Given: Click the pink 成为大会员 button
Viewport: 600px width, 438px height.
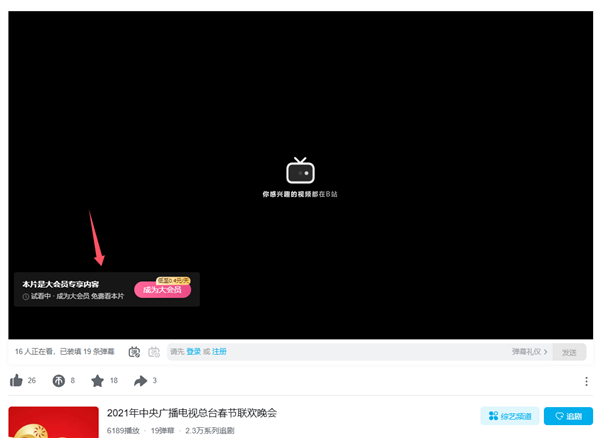Looking at the screenshot, I should 161,290.
